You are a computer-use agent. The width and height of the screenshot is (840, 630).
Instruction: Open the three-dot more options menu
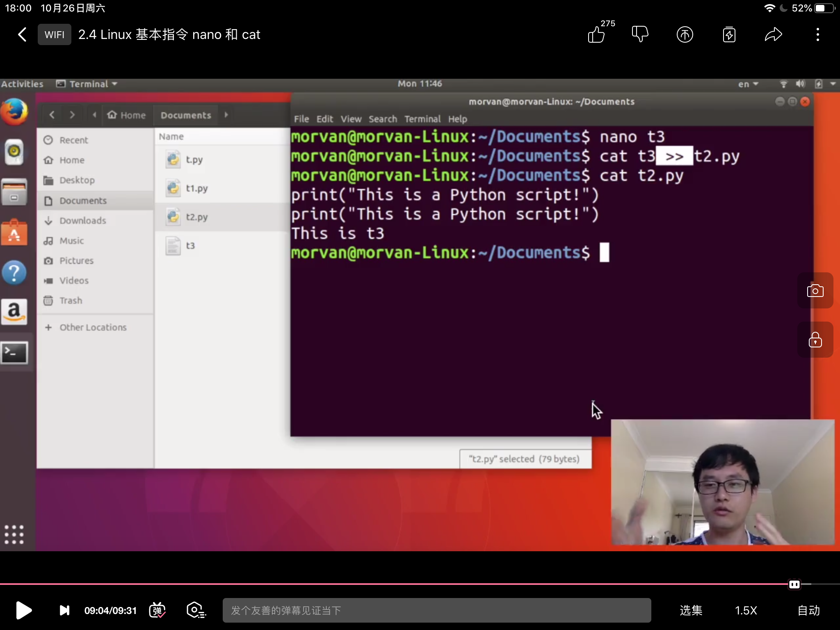(817, 34)
